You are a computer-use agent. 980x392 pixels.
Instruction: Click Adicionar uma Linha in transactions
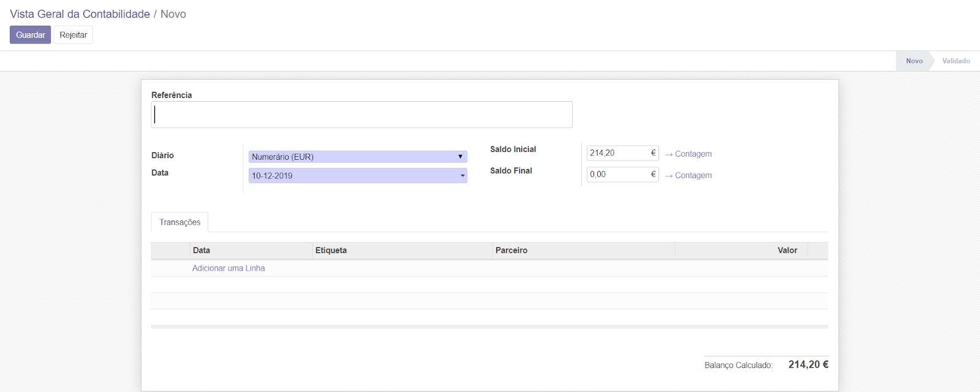point(228,268)
